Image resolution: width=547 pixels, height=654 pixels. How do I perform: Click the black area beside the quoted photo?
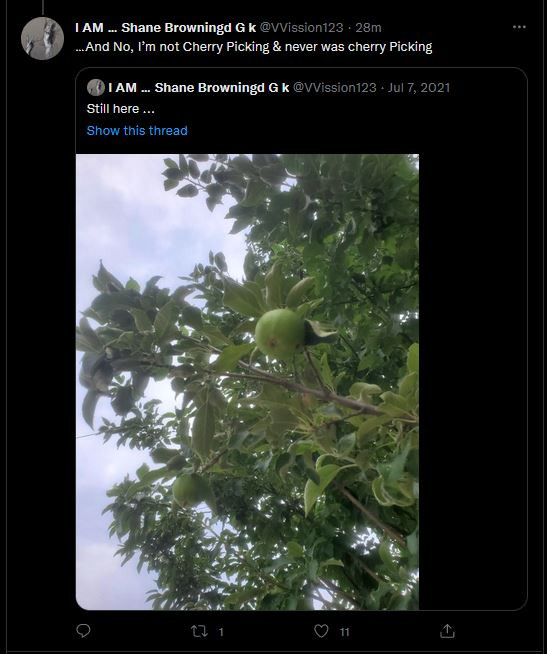click(x=473, y=382)
